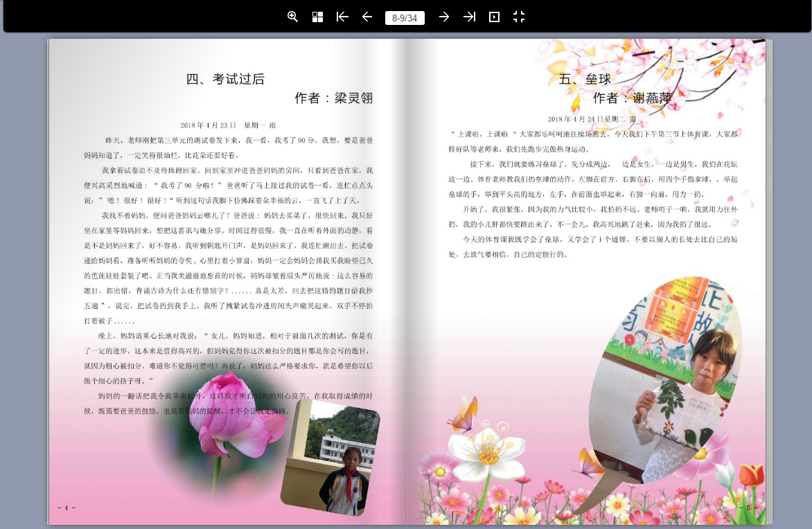The width and height of the screenshot is (812, 529).
Task: Click the left page number 4
Action: [x=67, y=508]
